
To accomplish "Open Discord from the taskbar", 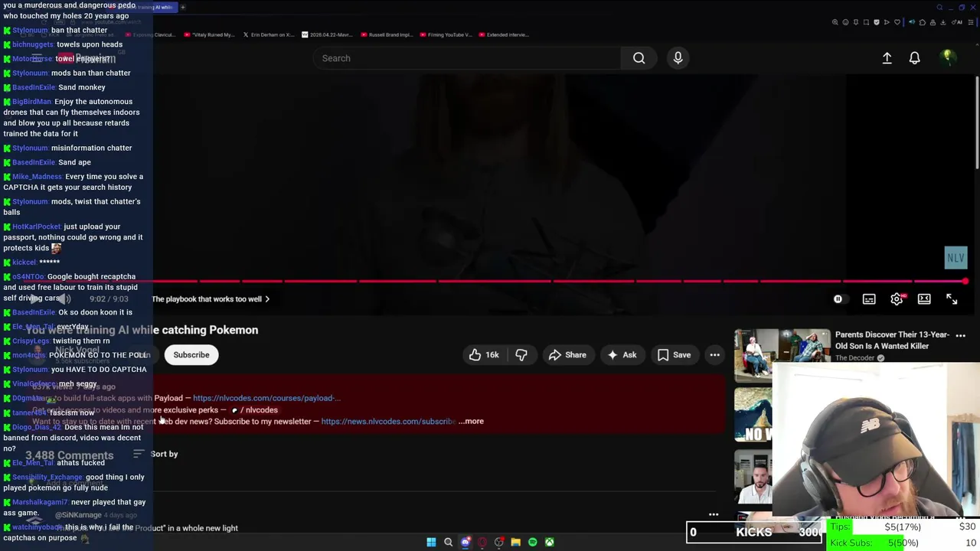I will (x=465, y=542).
